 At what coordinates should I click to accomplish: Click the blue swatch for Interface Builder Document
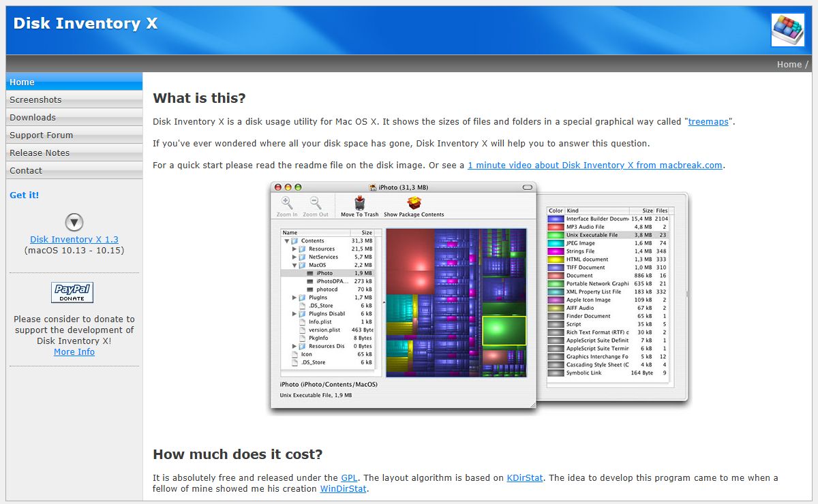pyautogui.click(x=556, y=219)
